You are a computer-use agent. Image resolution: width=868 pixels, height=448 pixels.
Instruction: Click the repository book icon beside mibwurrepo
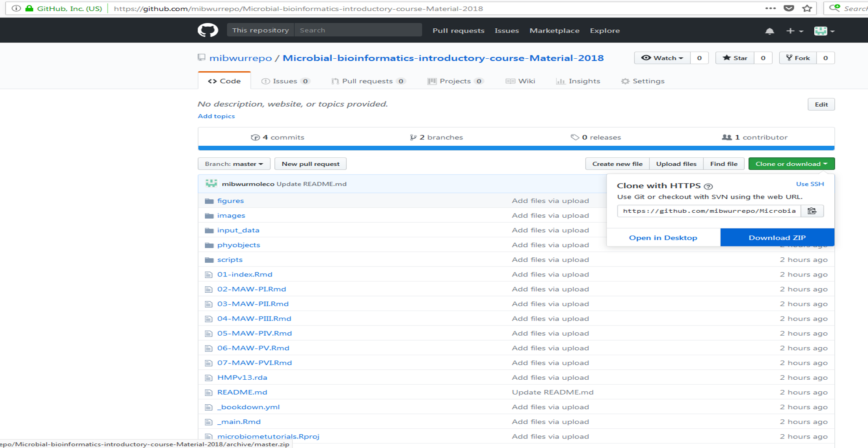point(201,58)
